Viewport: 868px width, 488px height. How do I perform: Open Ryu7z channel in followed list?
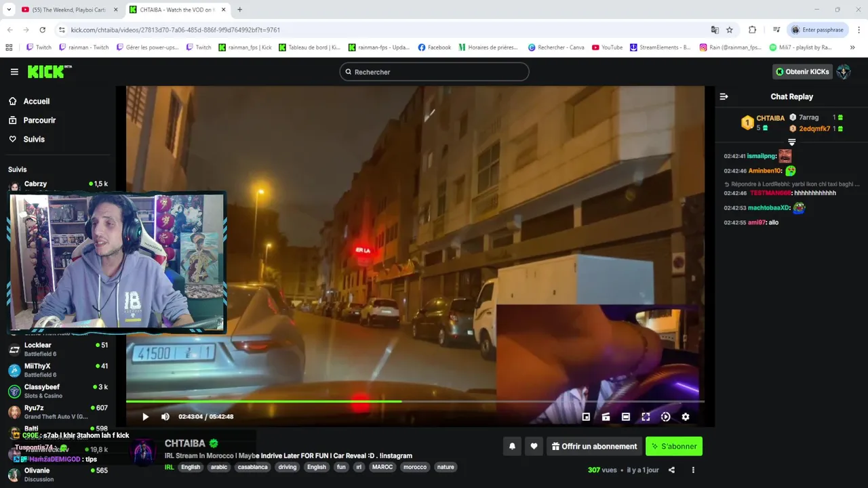58,412
